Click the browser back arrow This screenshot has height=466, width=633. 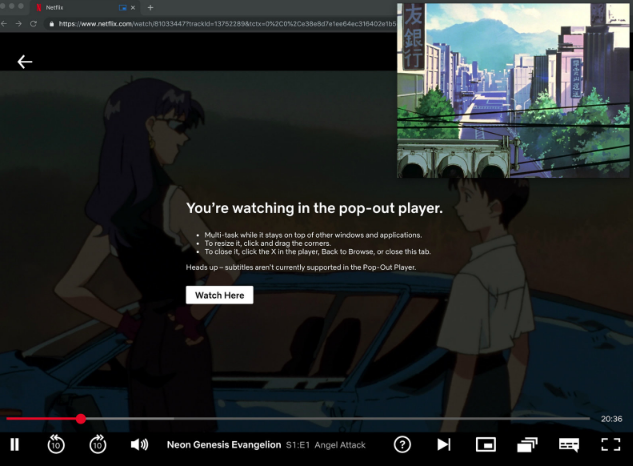click(x=4, y=24)
